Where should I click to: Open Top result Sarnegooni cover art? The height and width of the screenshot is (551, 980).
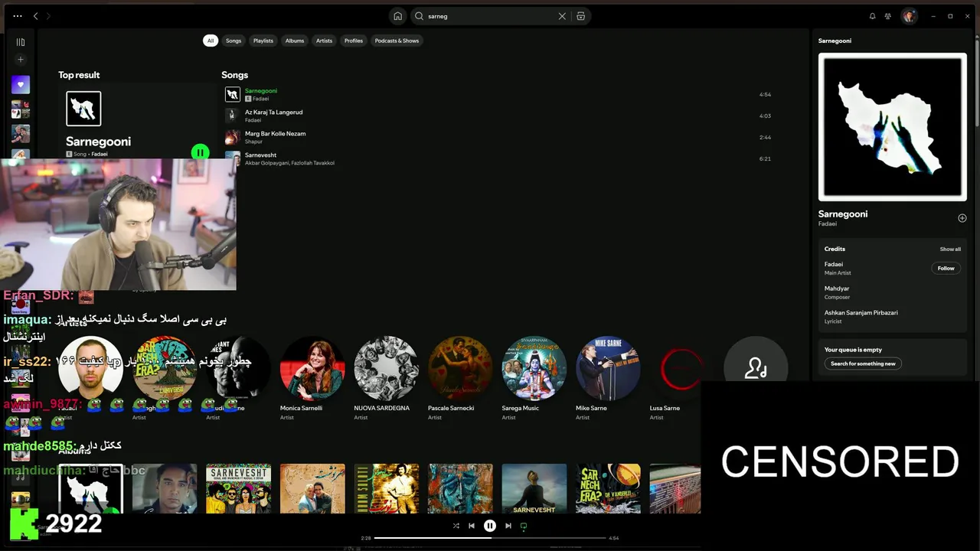[x=83, y=109]
